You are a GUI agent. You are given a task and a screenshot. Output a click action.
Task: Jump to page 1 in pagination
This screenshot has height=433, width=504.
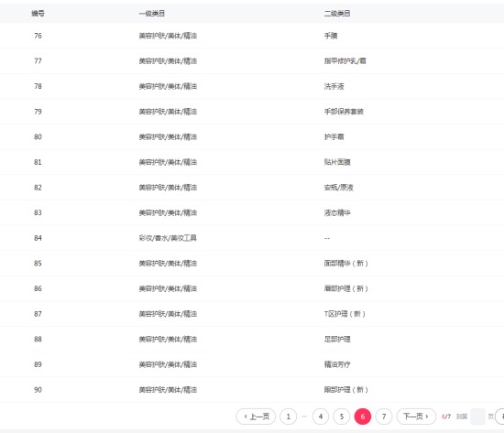tap(289, 417)
